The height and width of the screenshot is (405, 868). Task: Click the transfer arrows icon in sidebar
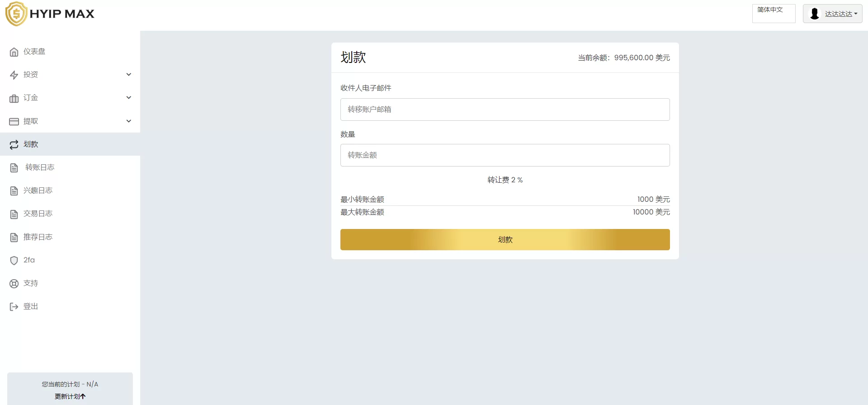coord(14,145)
